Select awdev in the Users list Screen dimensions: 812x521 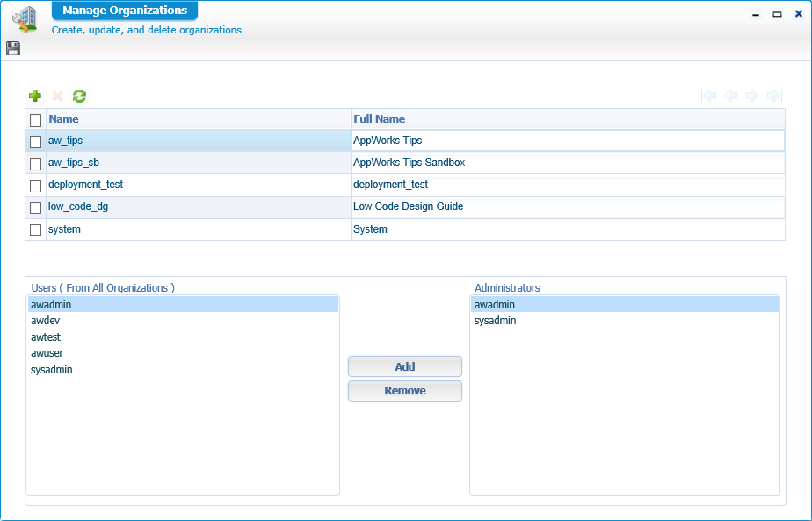(183, 321)
